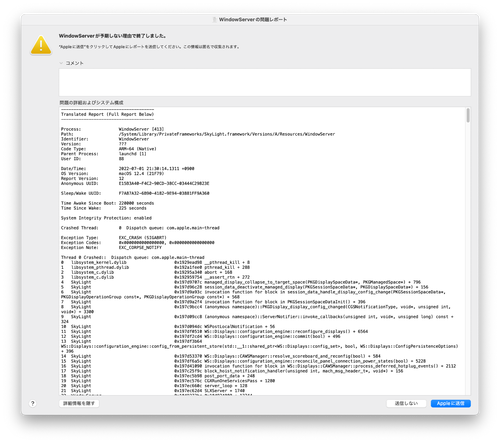500x443 pixels.
Task: Click the blue Appleに送信 button
Action: point(451,403)
